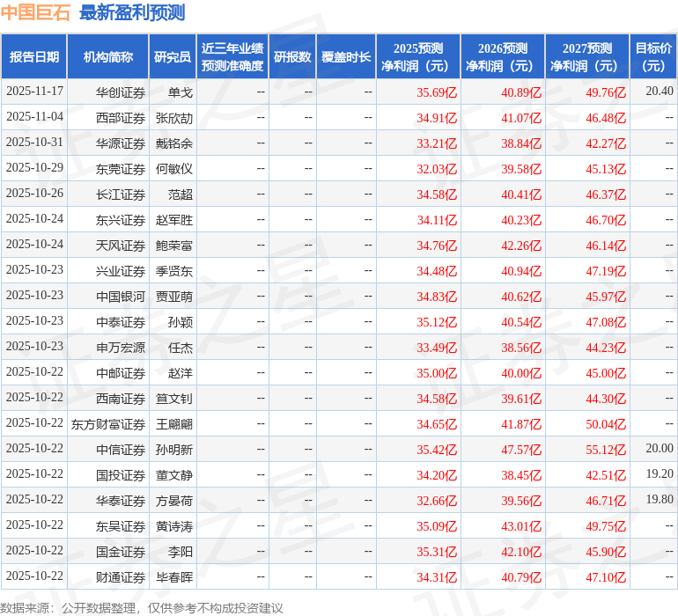The width and height of the screenshot is (678, 616).
Task: Click analyst name 毕春晖 in last row
Action: pos(174,577)
